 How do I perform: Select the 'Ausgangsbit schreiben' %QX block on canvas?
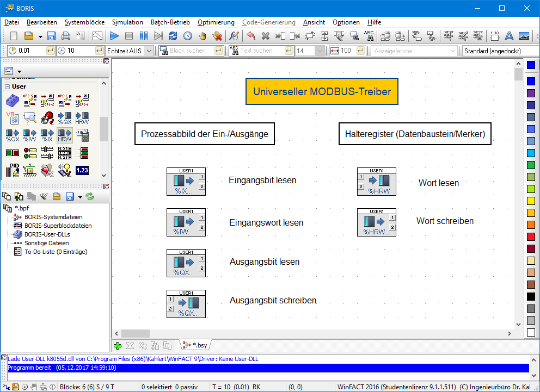[186, 304]
